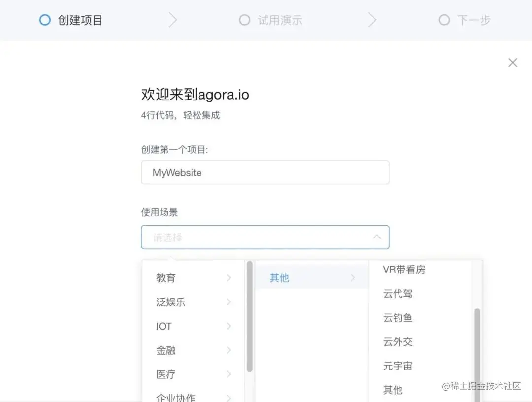Expand the 企业协作 category submenu

(x=228, y=397)
